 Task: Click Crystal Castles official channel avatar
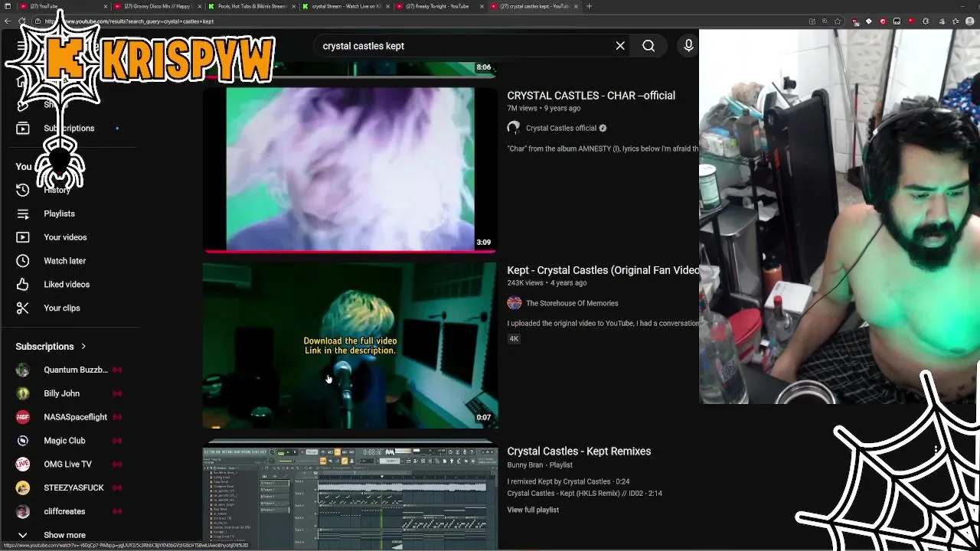click(x=514, y=128)
